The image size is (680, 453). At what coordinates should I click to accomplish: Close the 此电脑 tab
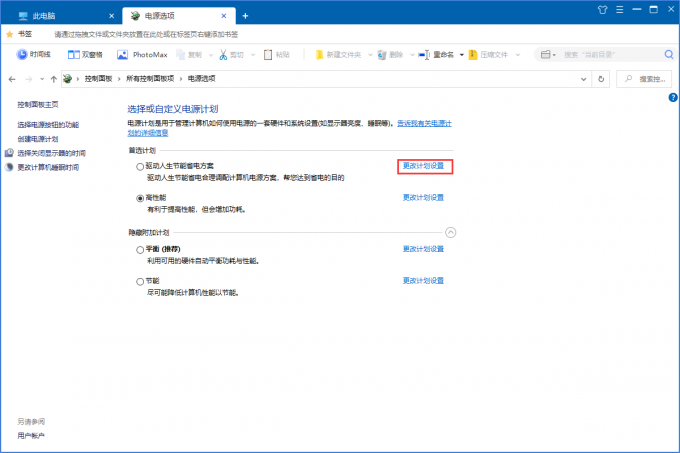(x=111, y=16)
